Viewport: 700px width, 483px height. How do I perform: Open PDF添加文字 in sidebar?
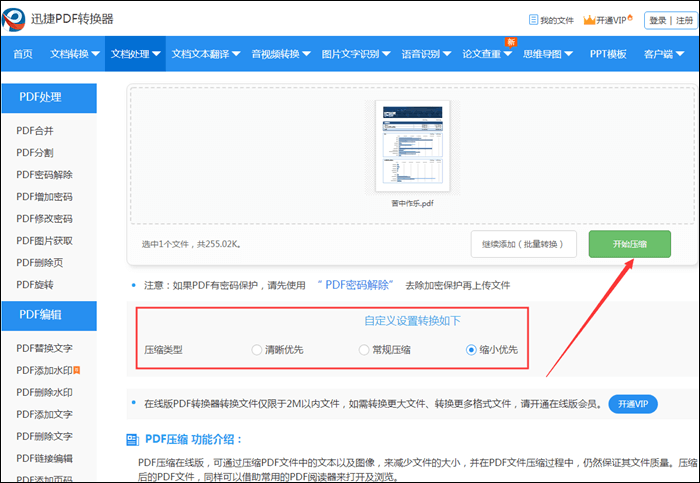point(44,414)
